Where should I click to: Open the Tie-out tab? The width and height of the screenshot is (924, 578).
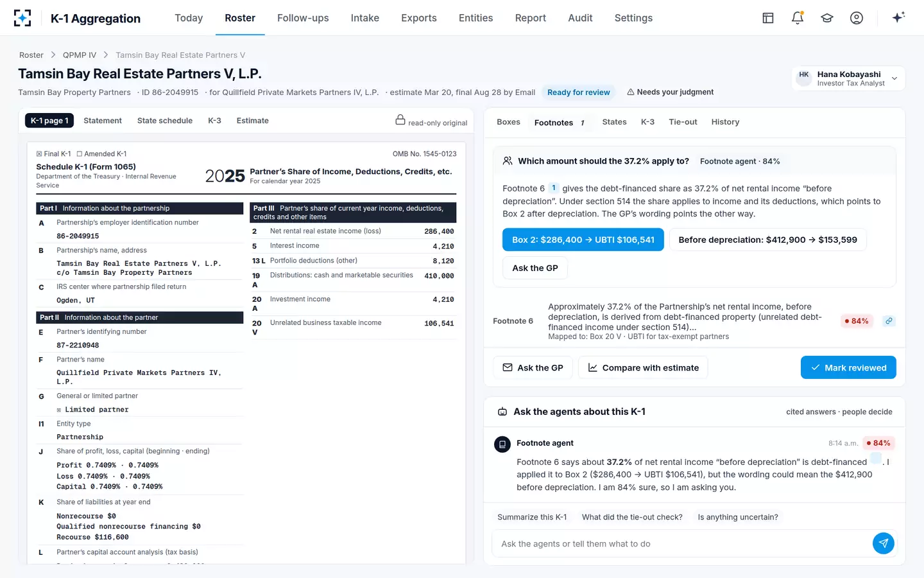(683, 122)
